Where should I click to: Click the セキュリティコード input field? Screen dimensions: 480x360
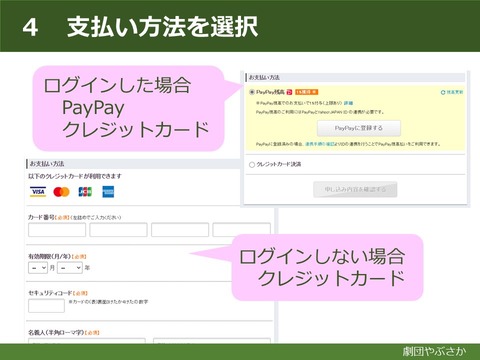pos(46,306)
